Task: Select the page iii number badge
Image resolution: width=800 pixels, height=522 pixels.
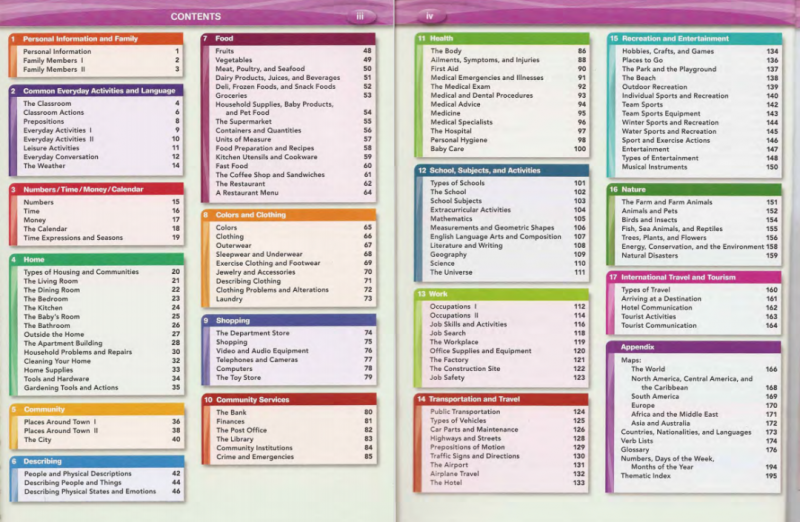Action: tap(360, 16)
